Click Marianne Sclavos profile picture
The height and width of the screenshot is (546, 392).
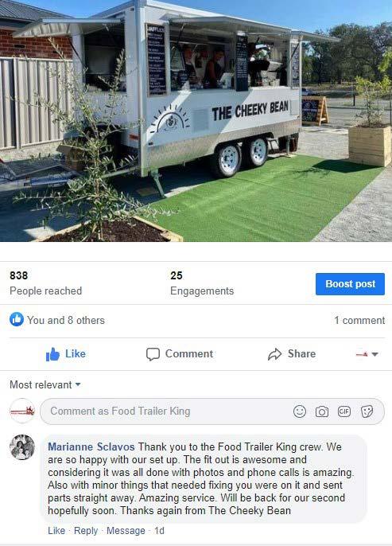22,447
